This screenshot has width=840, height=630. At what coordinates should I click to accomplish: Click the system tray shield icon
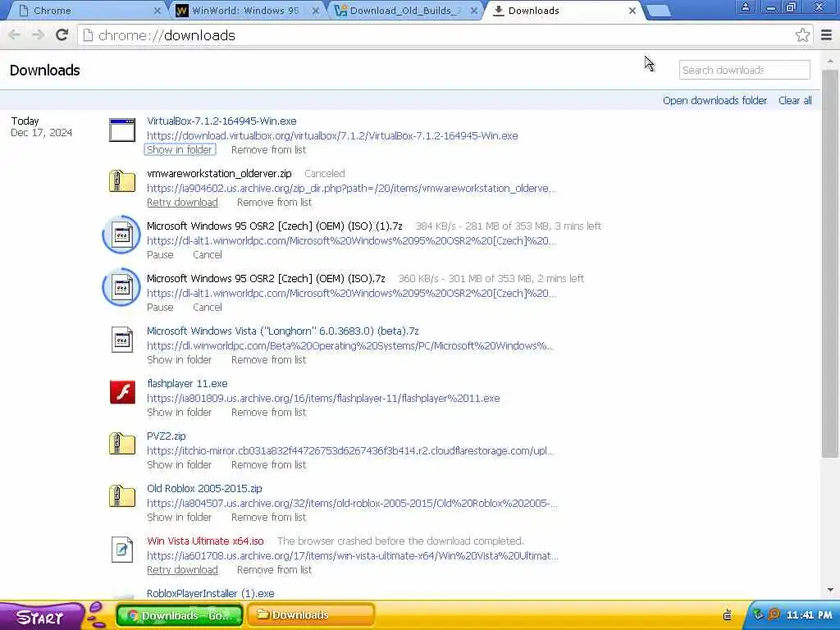[x=757, y=614]
